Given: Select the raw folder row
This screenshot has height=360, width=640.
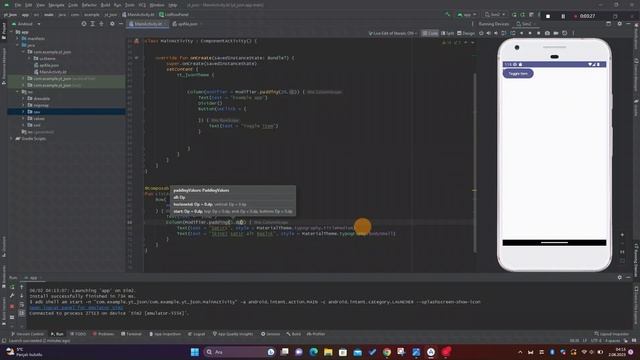Looking at the screenshot, I should 66,111.
